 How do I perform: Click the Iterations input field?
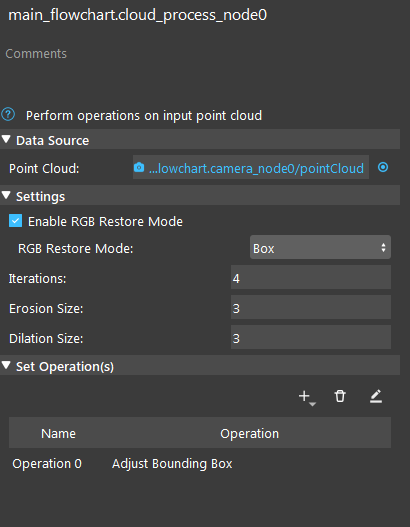click(x=311, y=277)
